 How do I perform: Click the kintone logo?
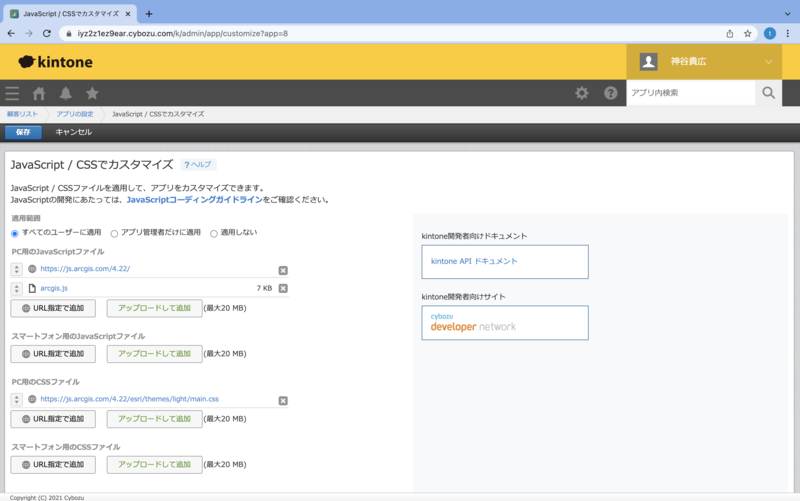(56, 62)
